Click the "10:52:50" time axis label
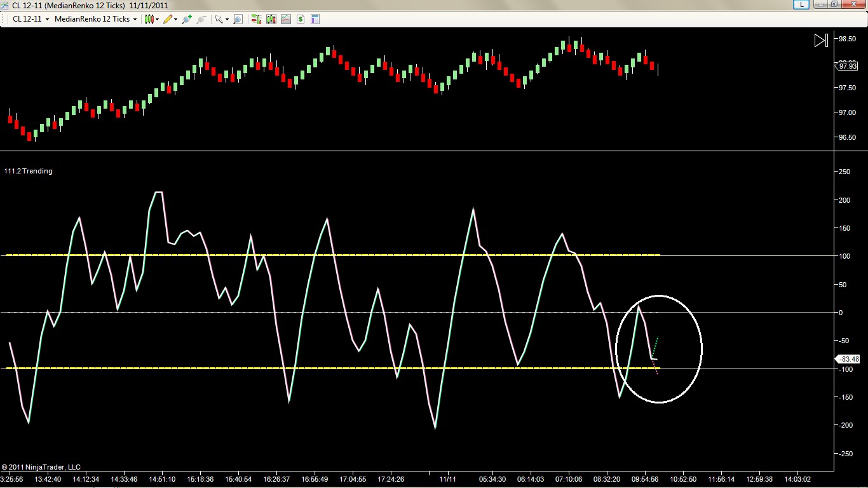The image size is (868, 488). tap(683, 479)
